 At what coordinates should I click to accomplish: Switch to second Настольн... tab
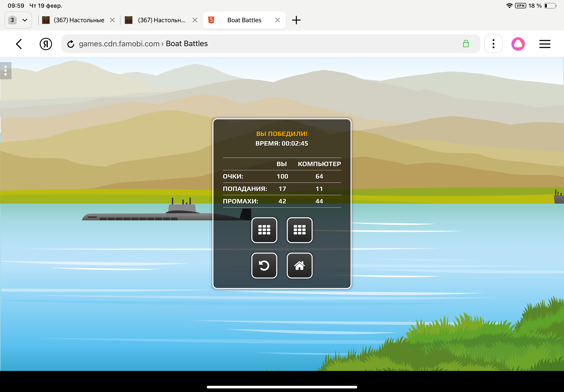[x=161, y=20]
